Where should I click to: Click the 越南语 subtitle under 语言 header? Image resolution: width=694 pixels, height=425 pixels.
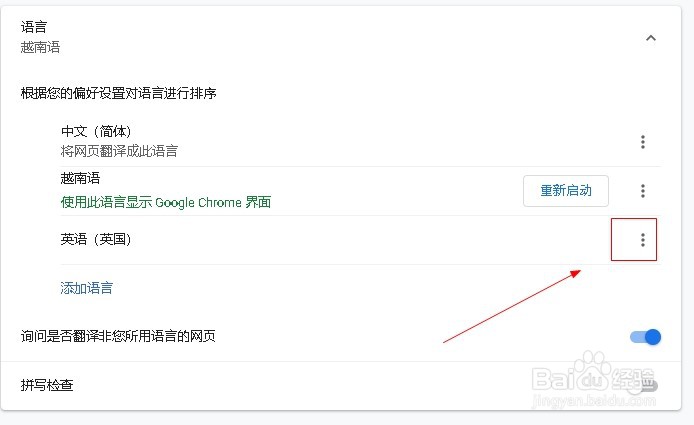click(x=40, y=47)
